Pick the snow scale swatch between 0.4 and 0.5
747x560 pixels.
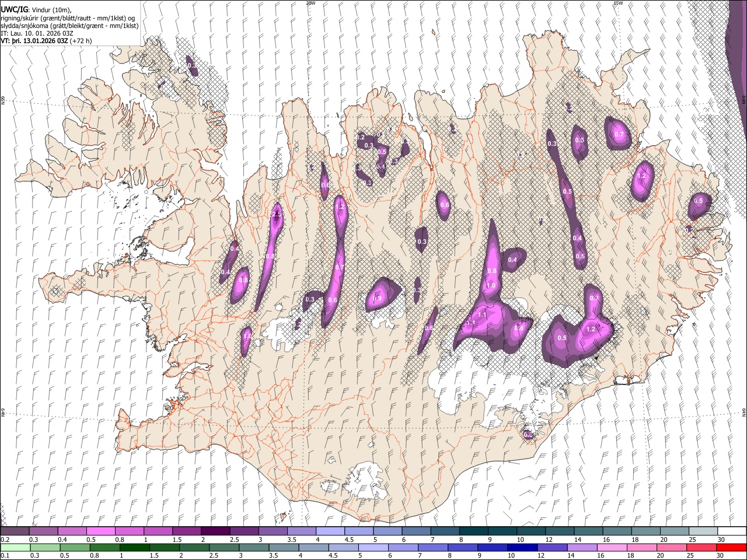pos(72,531)
